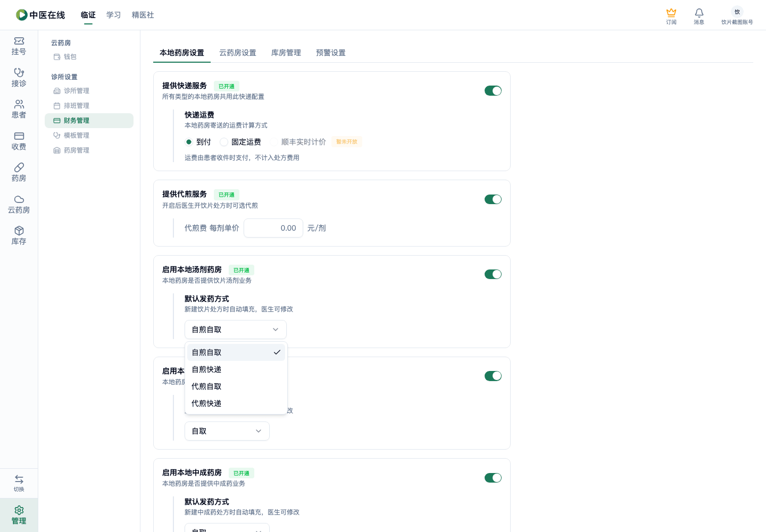Choose 自煎快递 in the dropdown list
Screen dimensions: 766x532
point(236,369)
